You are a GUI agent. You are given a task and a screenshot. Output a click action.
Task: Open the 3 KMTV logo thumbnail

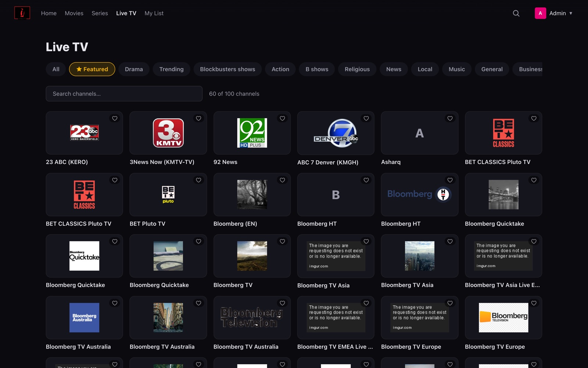point(168,133)
